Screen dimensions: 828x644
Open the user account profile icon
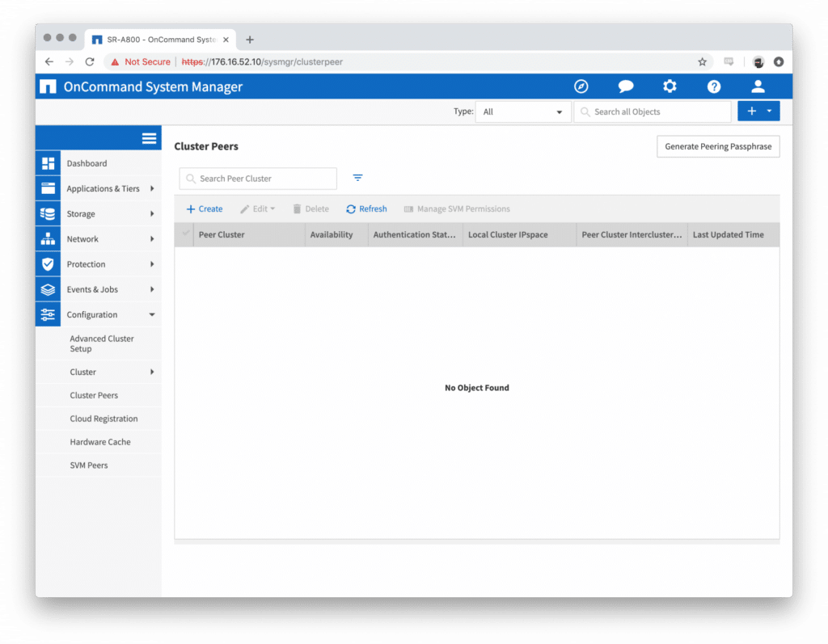pyautogui.click(x=758, y=86)
